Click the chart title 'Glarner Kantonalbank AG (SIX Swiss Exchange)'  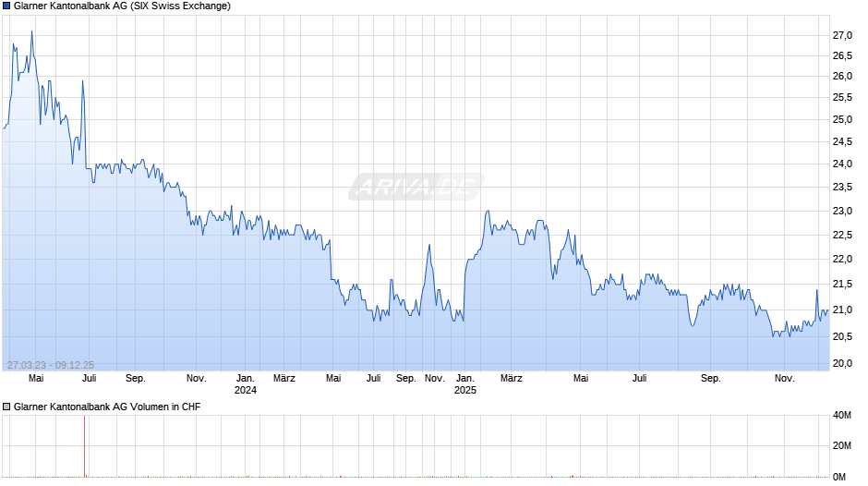click(x=122, y=6)
